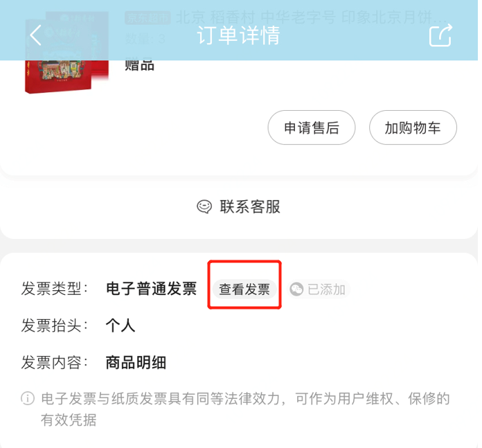Tap the 发票内容 label

coord(55,363)
